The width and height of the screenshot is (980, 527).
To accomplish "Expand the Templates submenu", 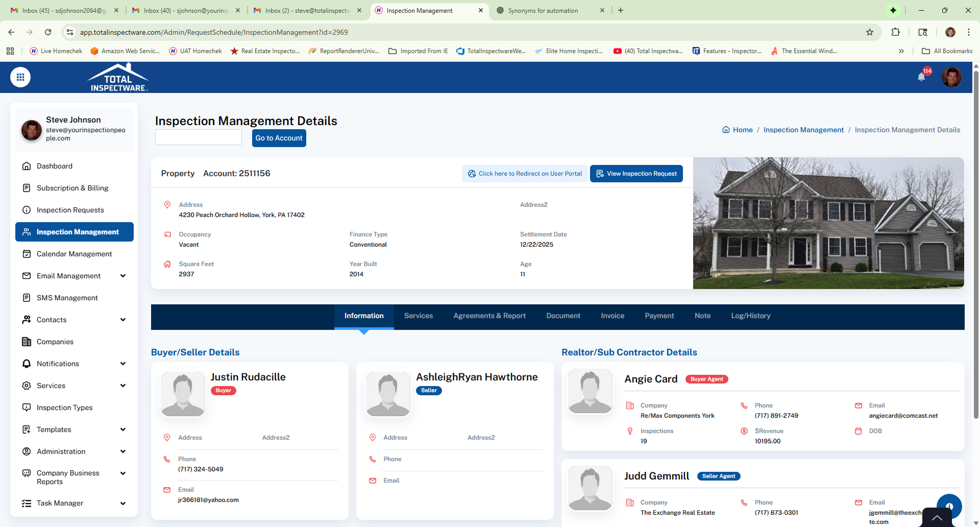I will tap(123, 429).
